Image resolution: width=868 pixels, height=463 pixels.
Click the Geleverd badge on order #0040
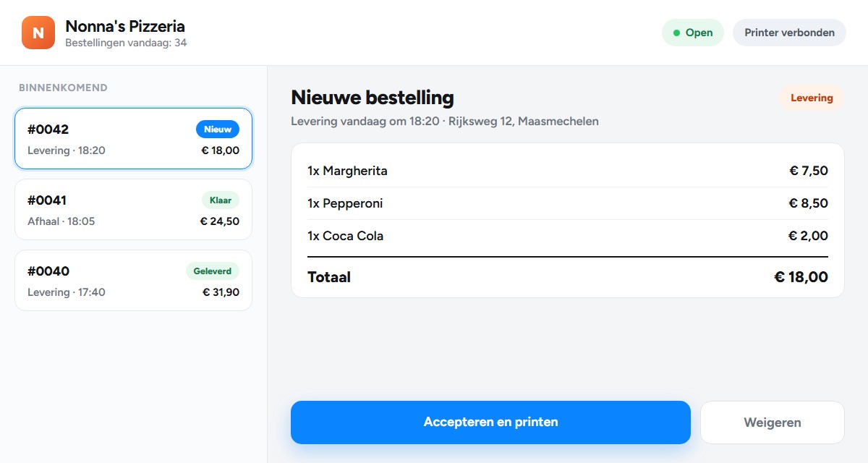point(213,271)
